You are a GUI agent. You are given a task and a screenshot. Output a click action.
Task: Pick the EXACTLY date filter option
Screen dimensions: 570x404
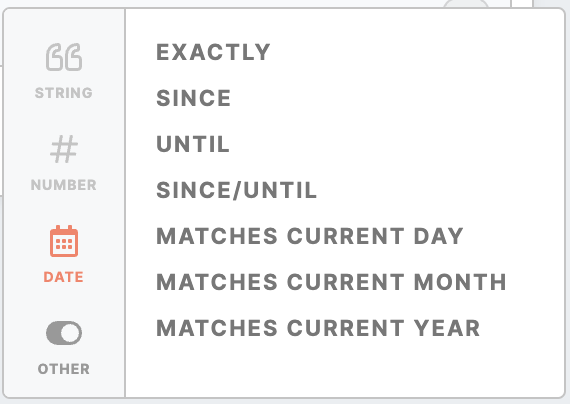213,52
